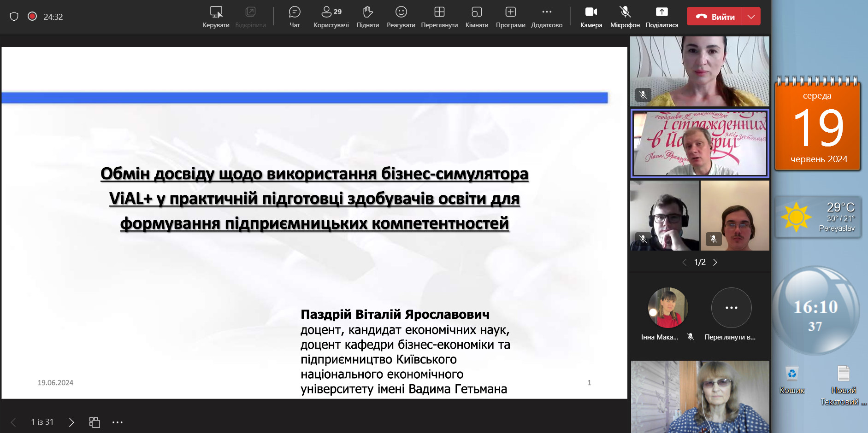Leave the meeting with Вийти button
The height and width of the screenshot is (433, 868).
point(714,17)
